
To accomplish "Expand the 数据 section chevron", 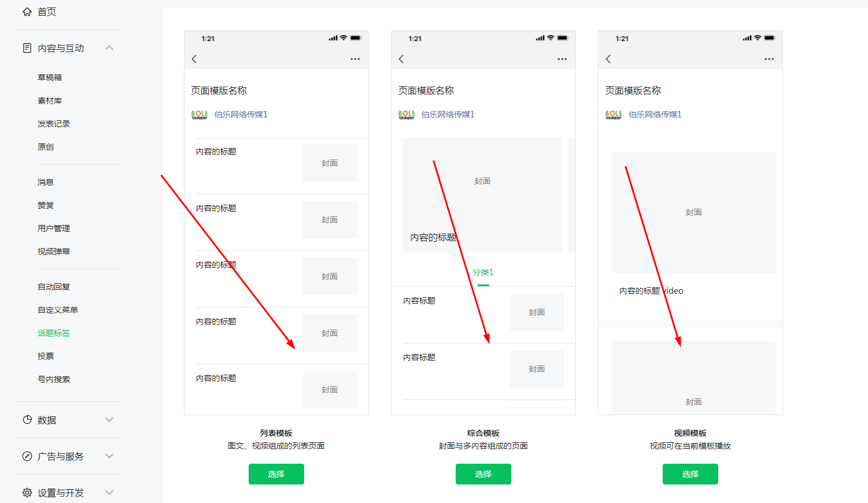I will click(x=109, y=420).
